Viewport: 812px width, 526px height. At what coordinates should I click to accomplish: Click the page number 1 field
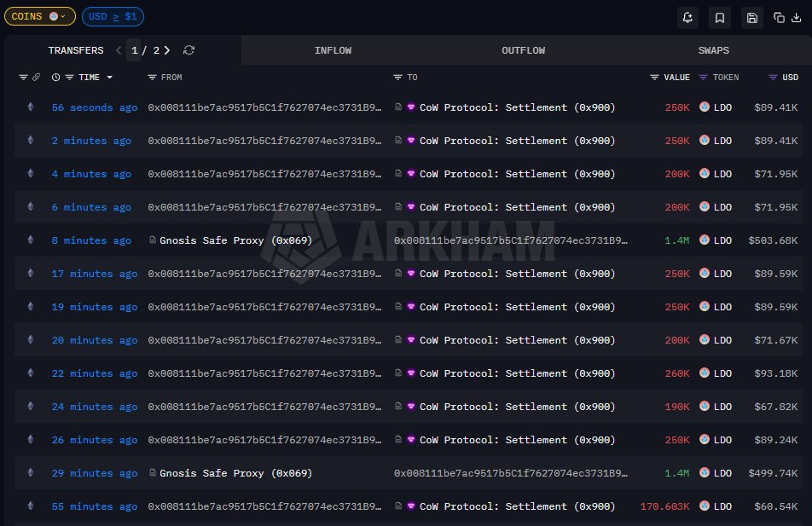pos(134,50)
